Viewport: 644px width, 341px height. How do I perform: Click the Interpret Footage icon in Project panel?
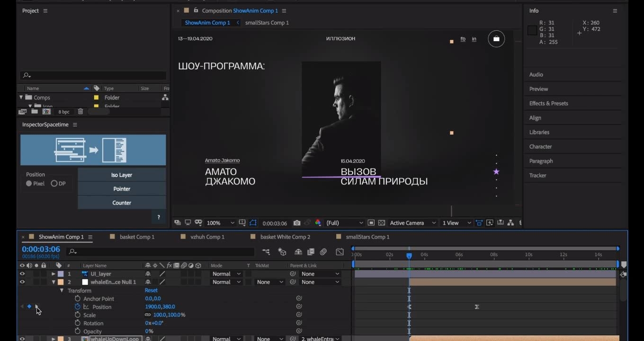pyautogui.click(x=22, y=112)
